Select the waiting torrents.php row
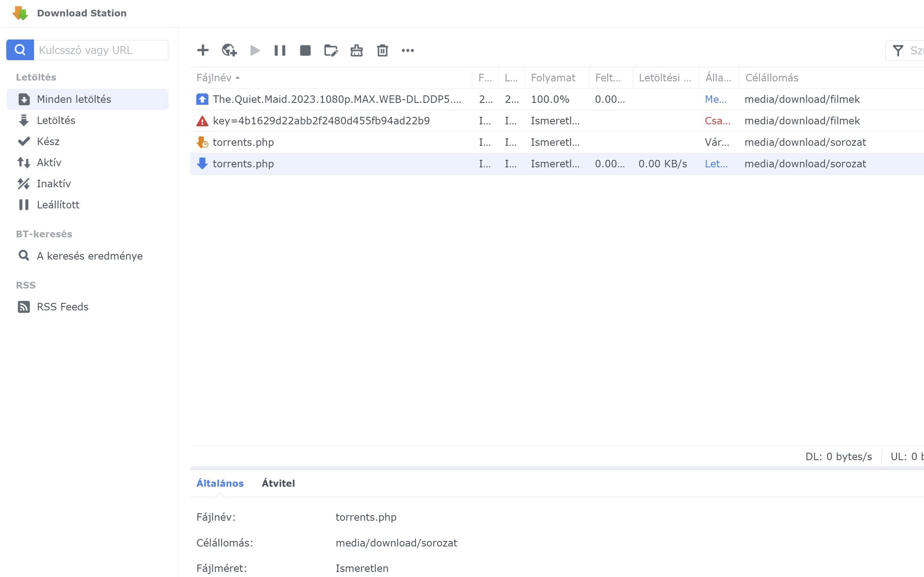This screenshot has width=924, height=577. pos(557,142)
